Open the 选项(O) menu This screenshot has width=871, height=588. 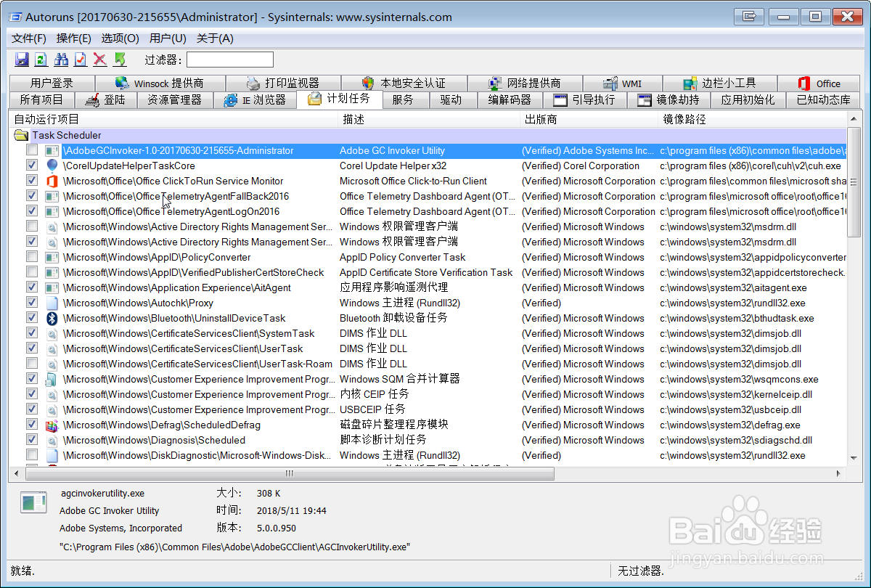point(120,38)
